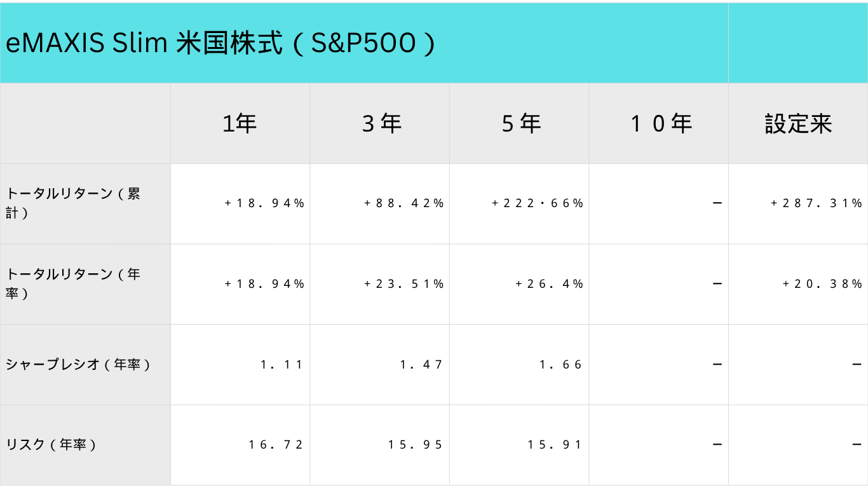The width and height of the screenshot is (868, 488).
Task: Click the 16.72 one-year risk cell
Action: [x=276, y=445]
